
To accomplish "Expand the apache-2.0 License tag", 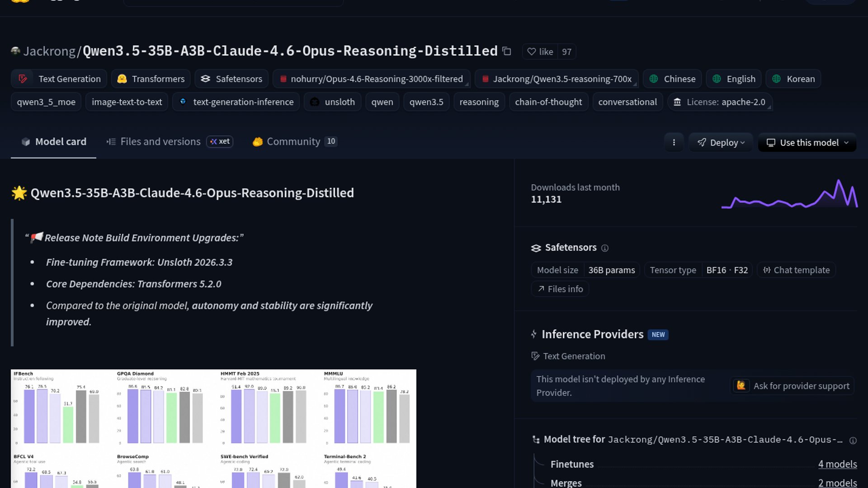I will click(x=720, y=102).
